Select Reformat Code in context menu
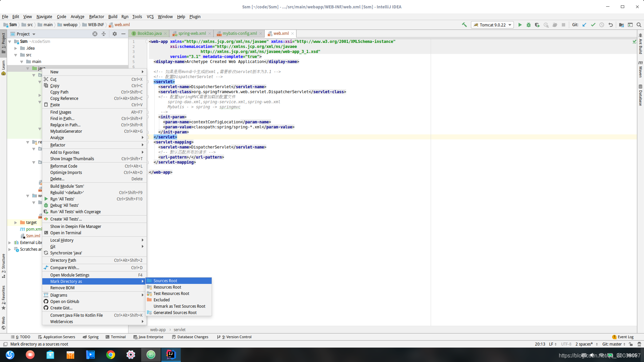The width and height of the screenshot is (644, 362). (94, 166)
